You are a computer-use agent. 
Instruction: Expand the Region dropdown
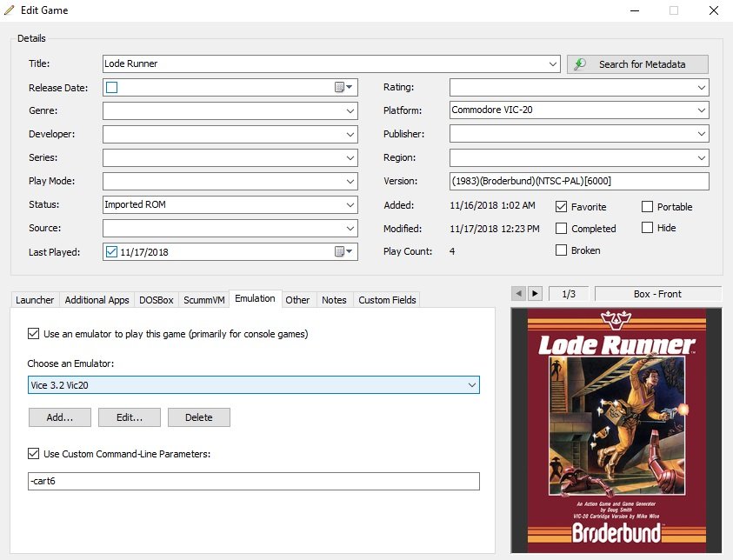coord(701,157)
